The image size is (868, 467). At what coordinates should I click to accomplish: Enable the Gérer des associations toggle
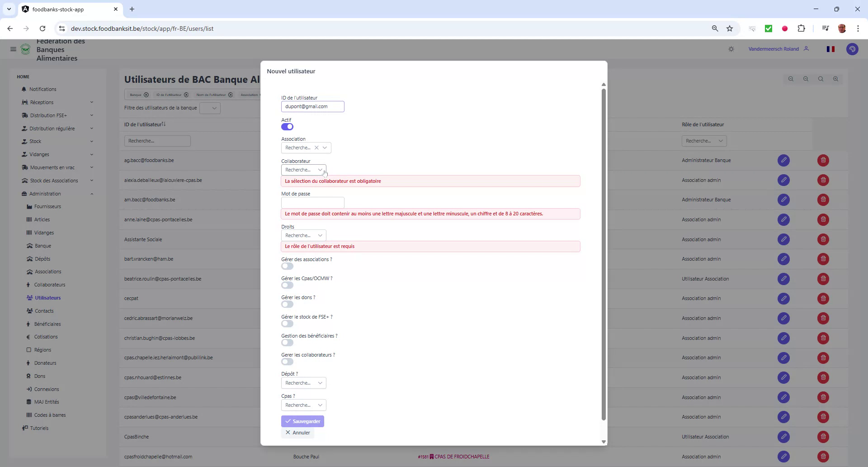287,266
